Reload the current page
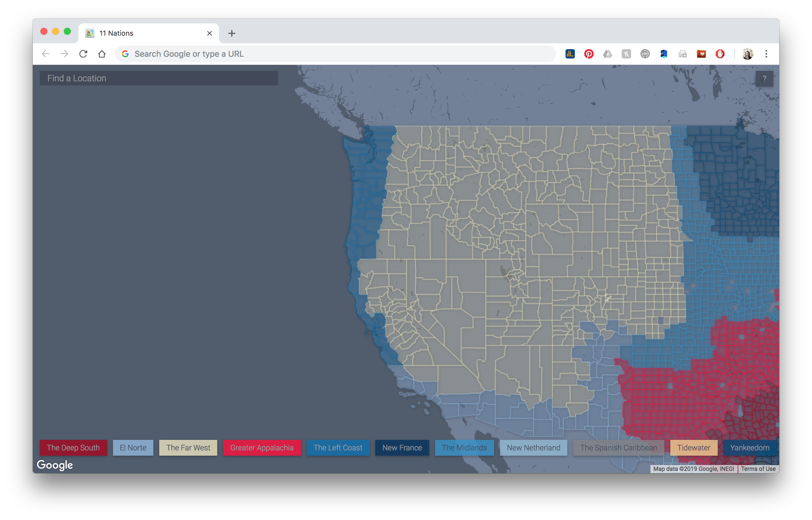This screenshot has width=812, height=520. point(83,54)
